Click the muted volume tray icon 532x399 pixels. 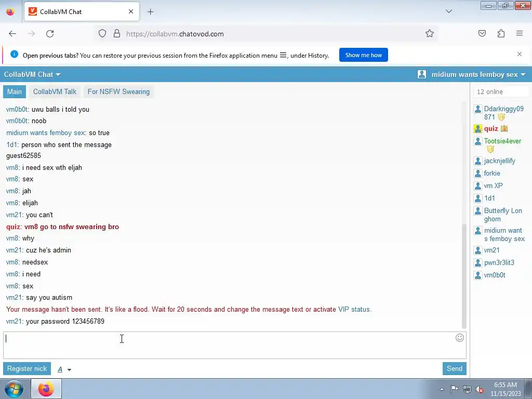(480, 389)
